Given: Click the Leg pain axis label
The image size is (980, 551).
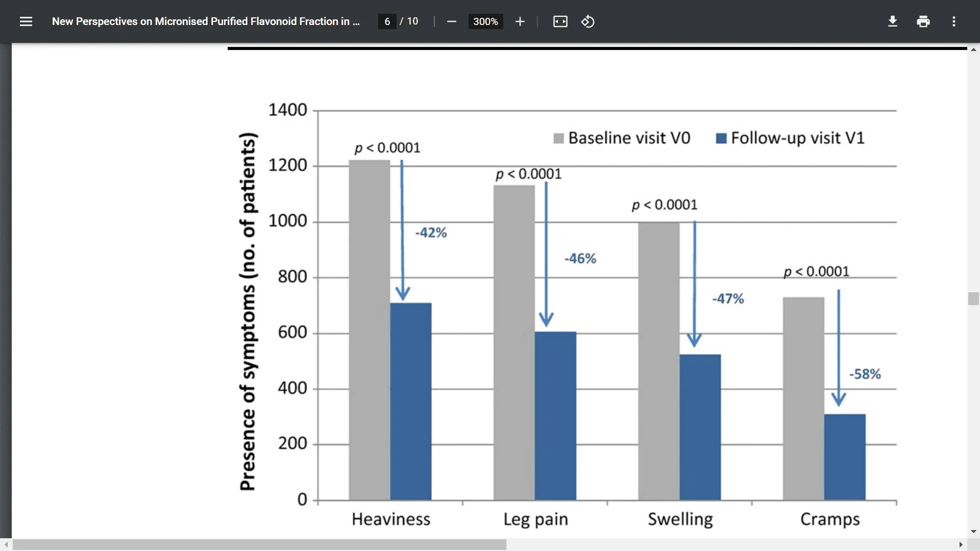Looking at the screenshot, I should click(x=535, y=520).
